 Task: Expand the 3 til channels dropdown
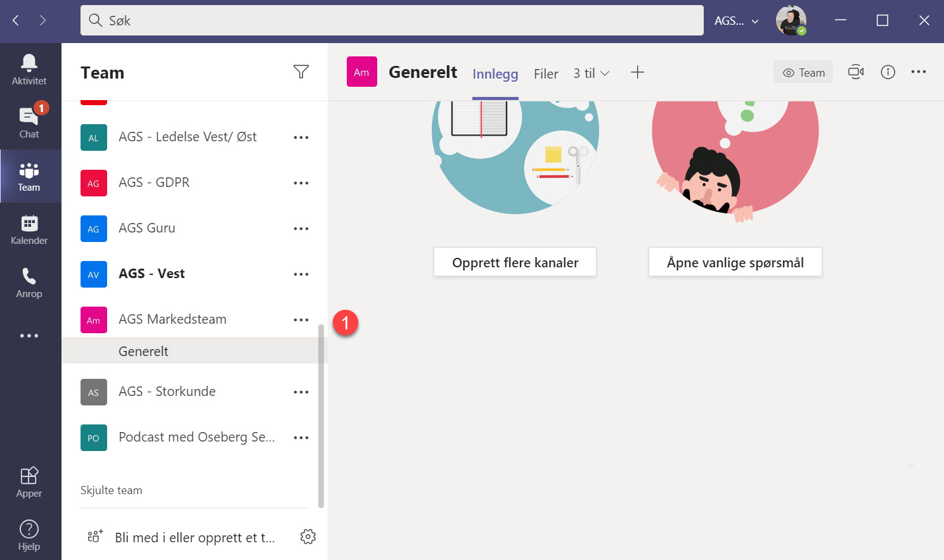click(590, 73)
